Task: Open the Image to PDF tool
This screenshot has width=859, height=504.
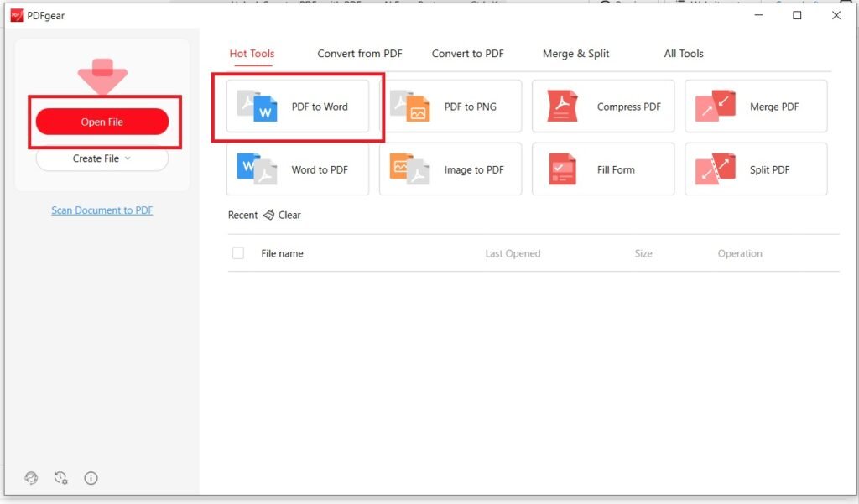Action: point(450,169)
